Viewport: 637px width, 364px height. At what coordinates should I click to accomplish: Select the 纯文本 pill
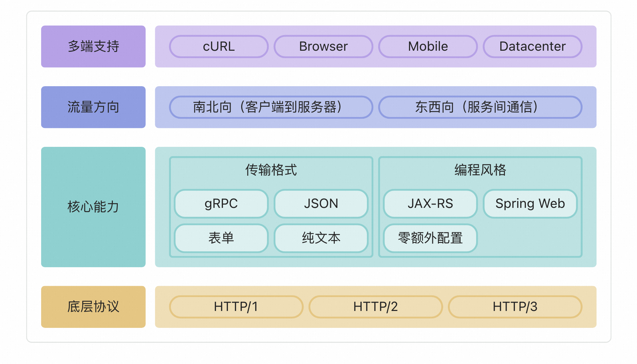tap(321, 238)
